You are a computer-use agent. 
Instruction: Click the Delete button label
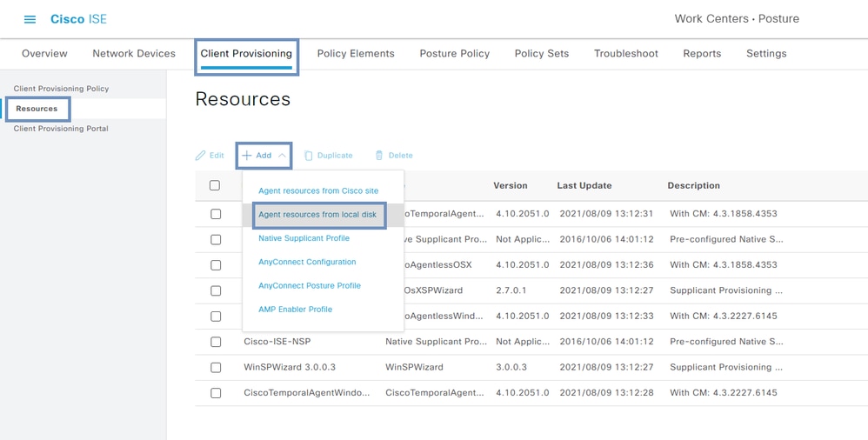click(400, 156)
